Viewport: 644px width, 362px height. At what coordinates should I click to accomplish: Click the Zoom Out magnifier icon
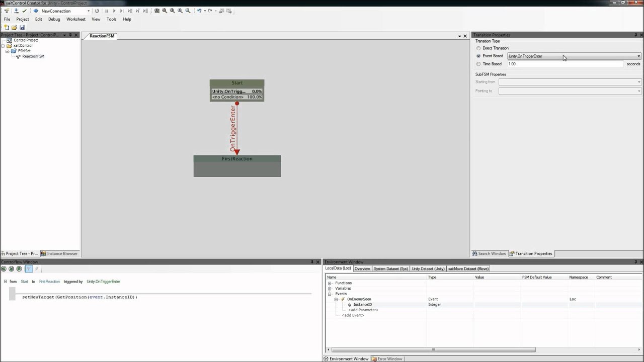click(x=187, y=11)
